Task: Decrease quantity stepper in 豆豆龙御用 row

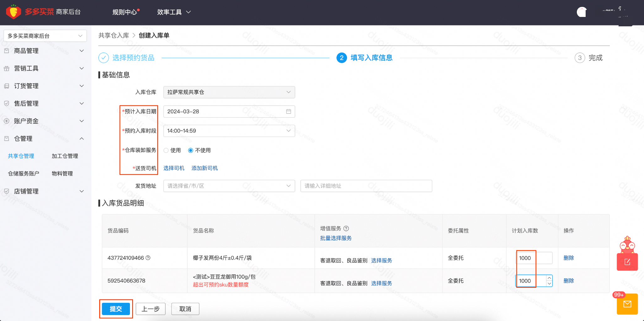Action: [549, 284]
